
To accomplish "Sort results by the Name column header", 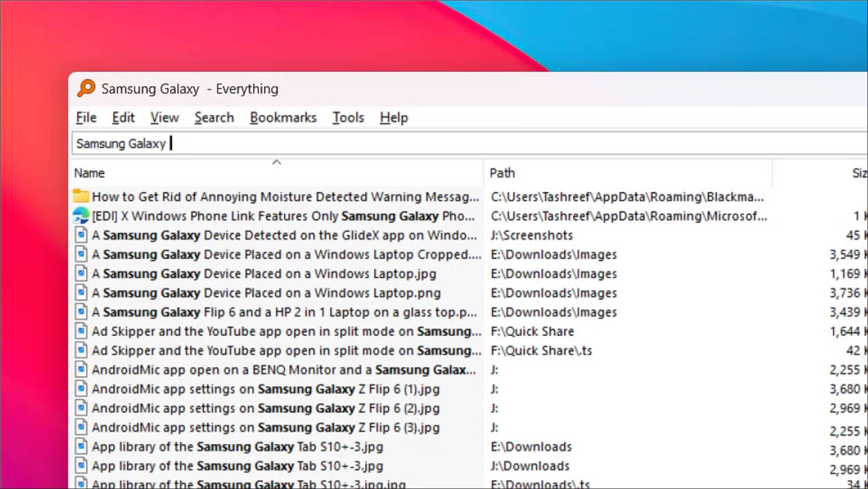I will tap(89, 173).
